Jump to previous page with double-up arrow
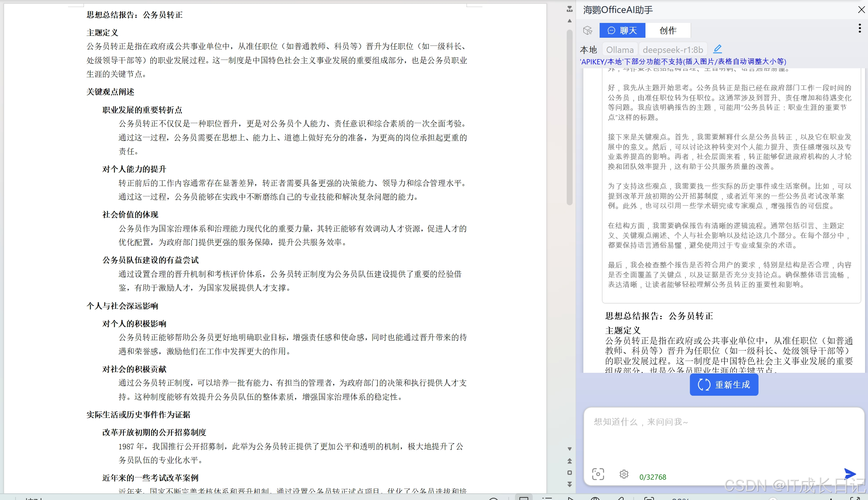This screenshot has height=500, width=868. click(570, 461)
